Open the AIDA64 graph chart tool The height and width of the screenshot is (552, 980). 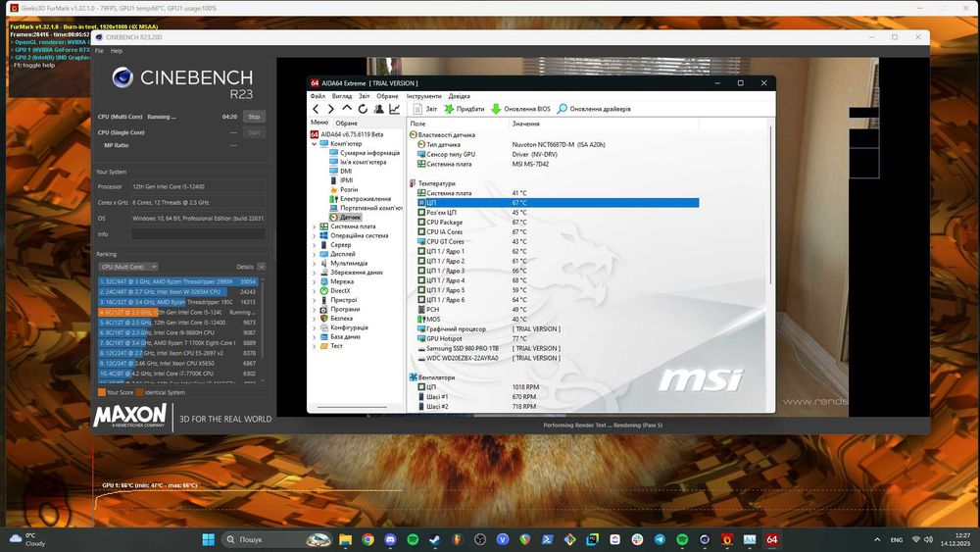pyautogui.click(x=394, y=109)
